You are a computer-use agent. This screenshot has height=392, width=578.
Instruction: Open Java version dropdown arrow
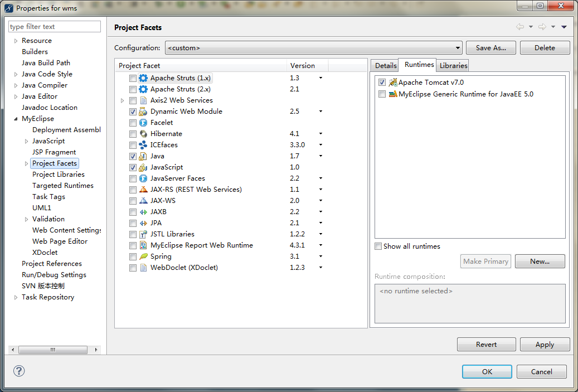(x=320, y=156)
